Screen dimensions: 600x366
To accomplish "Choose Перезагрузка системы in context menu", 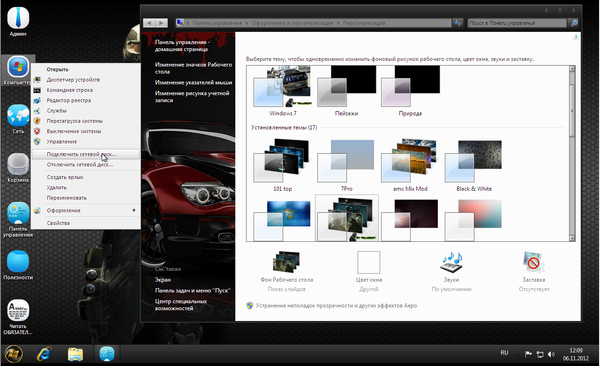I will pyautogui.click(x=86, y=121).
